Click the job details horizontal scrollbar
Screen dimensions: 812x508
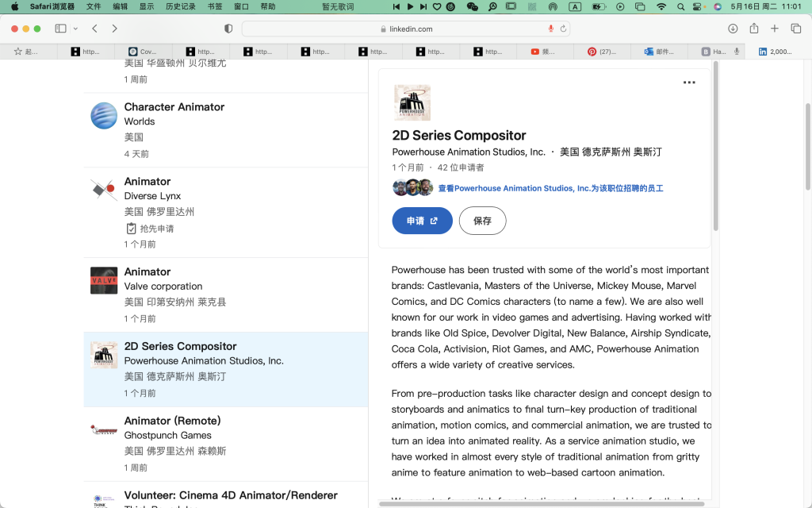point(542,503)
